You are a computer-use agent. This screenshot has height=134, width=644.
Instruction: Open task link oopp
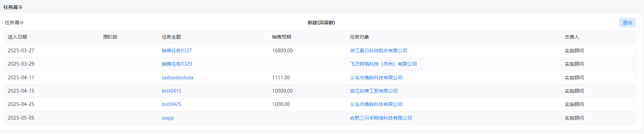pyautogui.click(x=168, y=118)
